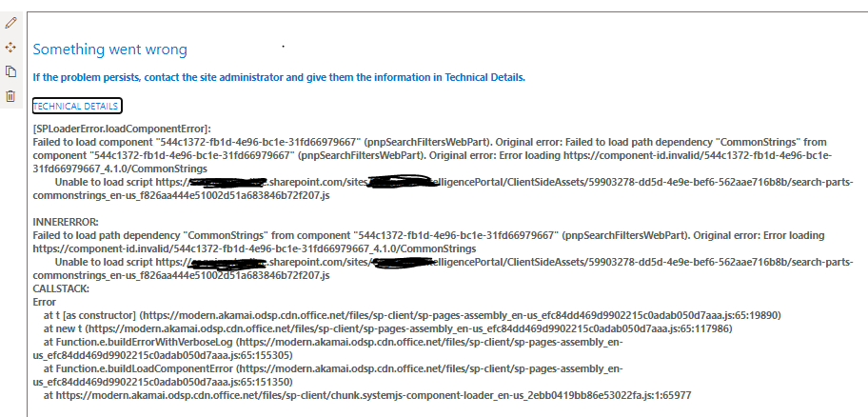Delete the web part with the trash icon
Viewport: 868px width, 417px height.
pyautogui.click(x=10, y=96)
